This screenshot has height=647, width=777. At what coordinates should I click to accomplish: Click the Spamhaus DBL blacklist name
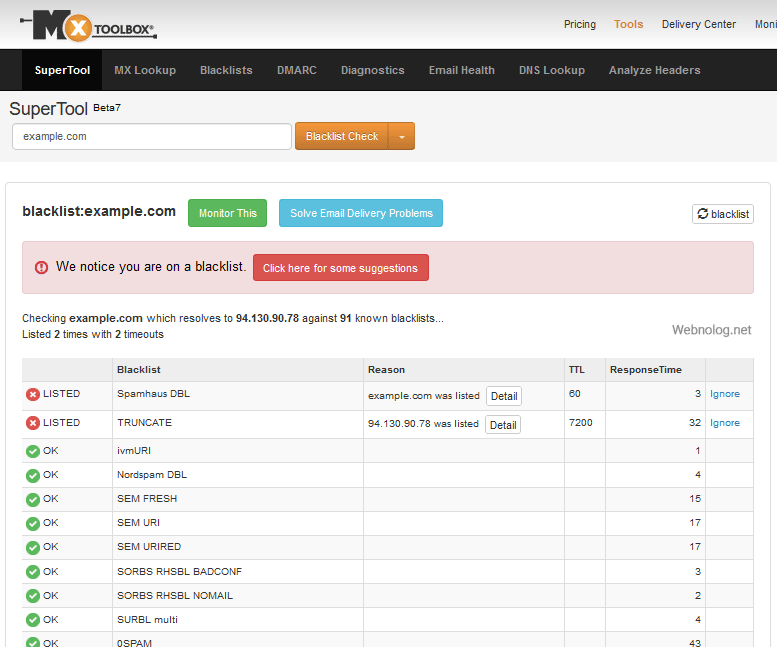tap(153, 394)
